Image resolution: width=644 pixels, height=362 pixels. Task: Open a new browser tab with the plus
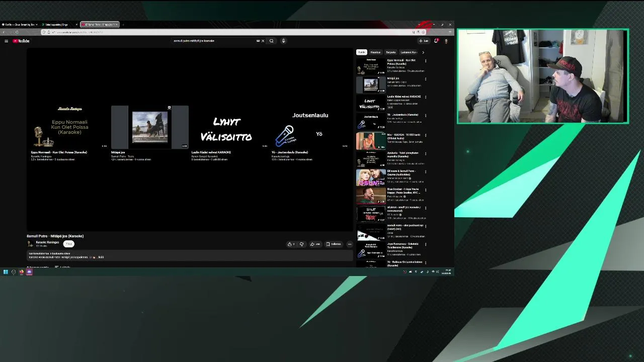point(123,24)
